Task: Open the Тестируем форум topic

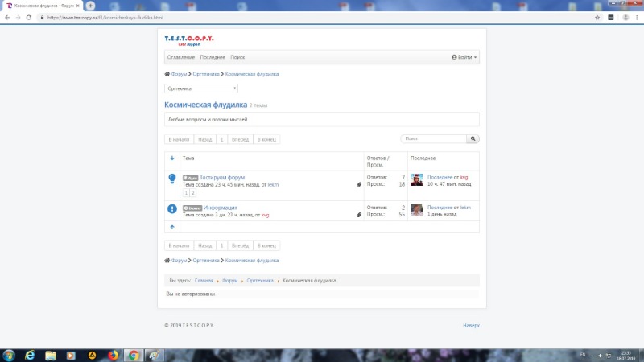Action: [222, 177]
